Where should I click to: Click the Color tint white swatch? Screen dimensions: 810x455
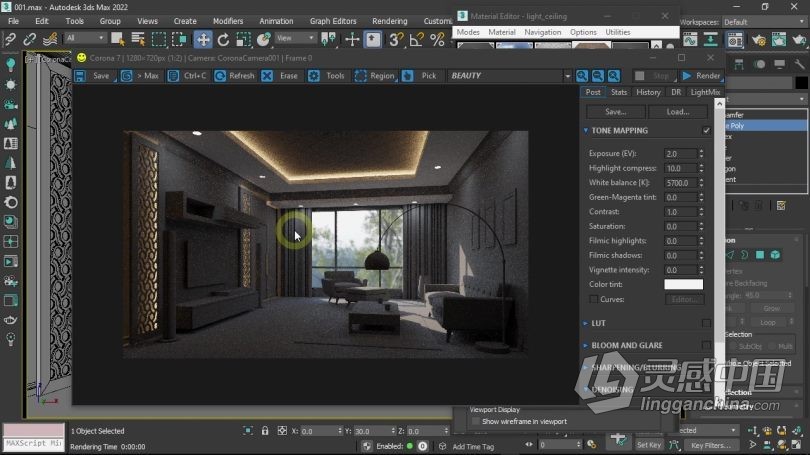tap(683, 285)
